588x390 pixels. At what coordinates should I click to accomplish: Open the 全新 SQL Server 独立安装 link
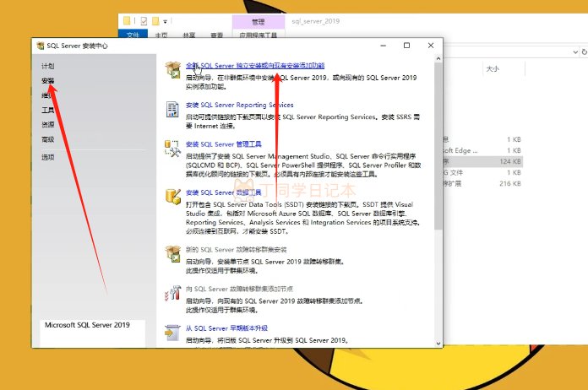tap(254, 65)
